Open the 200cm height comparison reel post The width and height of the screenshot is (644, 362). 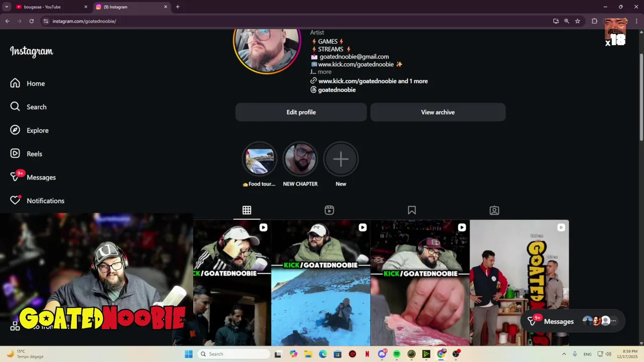coord(519,283)
